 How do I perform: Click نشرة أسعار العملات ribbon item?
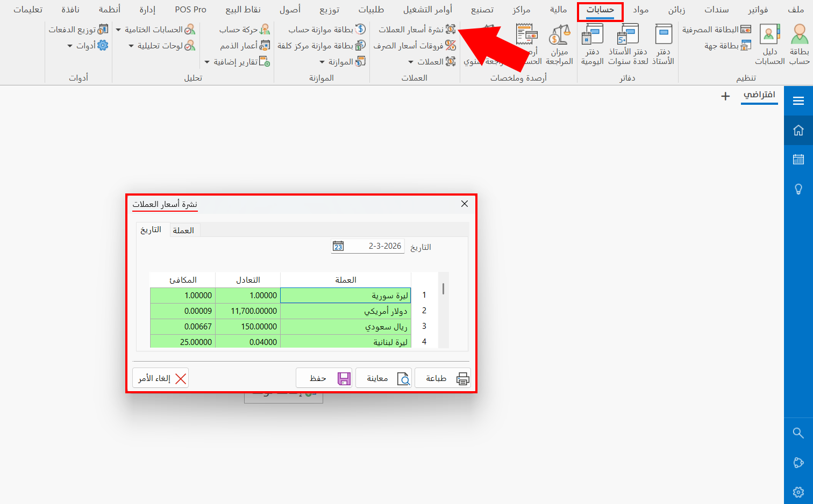pos(417,30)
